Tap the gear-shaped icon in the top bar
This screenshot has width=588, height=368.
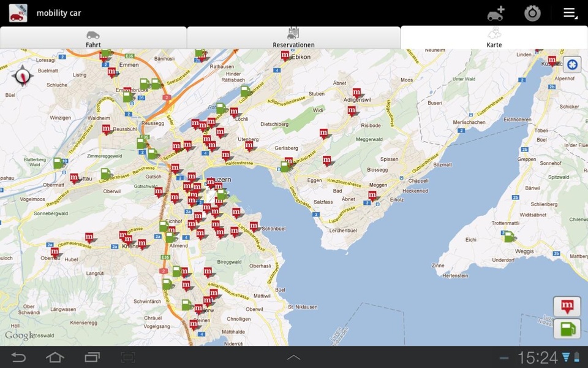(532, 13)
